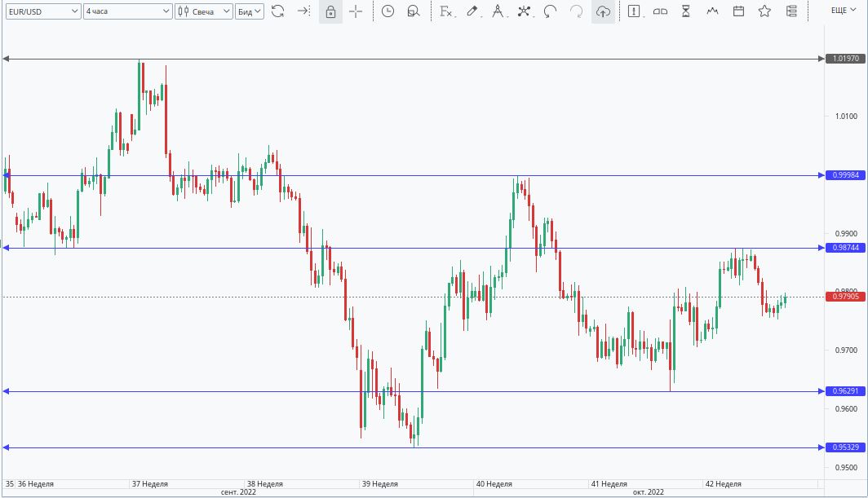
Task: Click the undo arrow icon
Action: [x=550, y=11]
